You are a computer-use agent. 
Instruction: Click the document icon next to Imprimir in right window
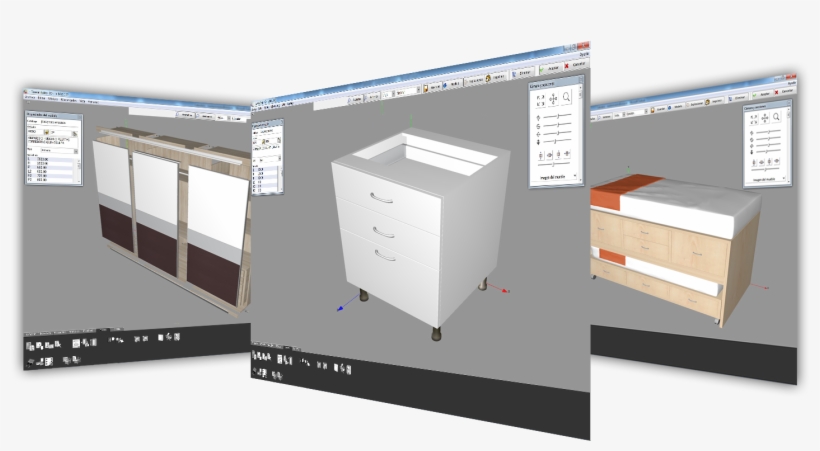[688, 105]
